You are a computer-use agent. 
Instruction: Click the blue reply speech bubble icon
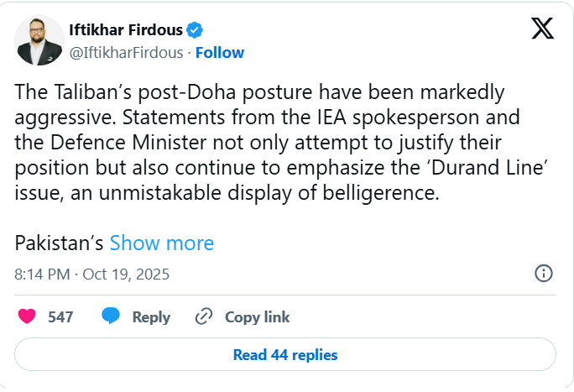110,316
